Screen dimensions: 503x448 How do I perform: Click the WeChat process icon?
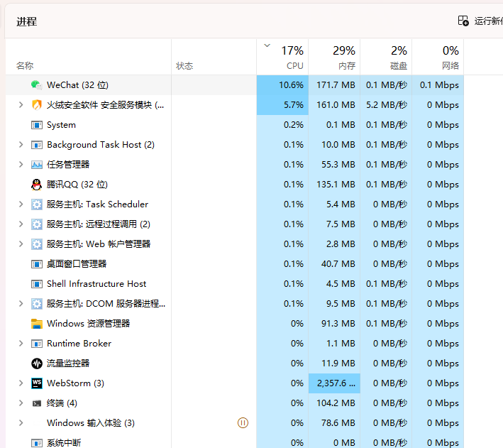[37, 85]
